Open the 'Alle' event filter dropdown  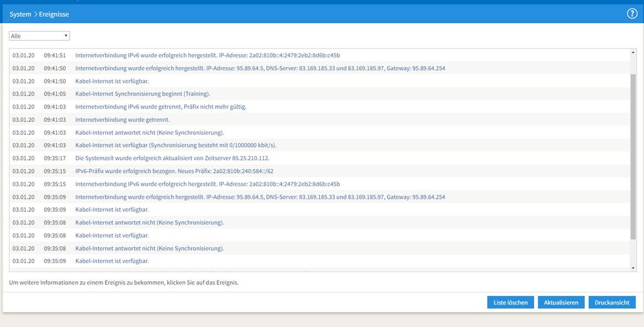click(x=39, y=36)
